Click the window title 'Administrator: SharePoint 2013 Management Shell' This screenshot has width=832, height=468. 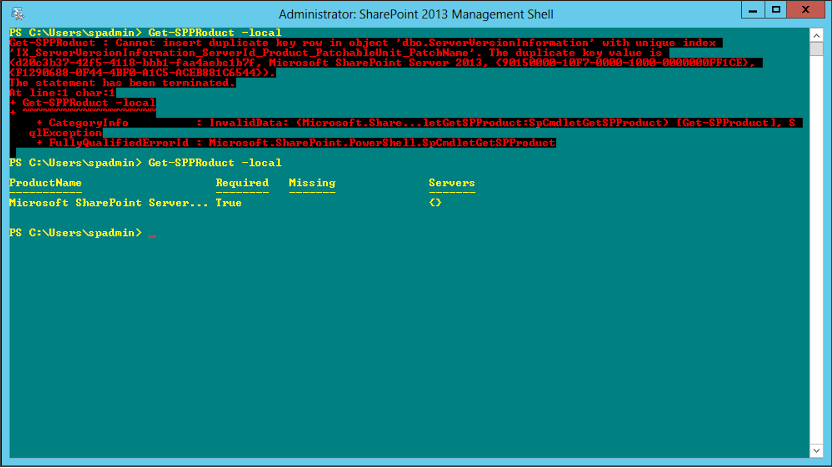coord(416,14)
